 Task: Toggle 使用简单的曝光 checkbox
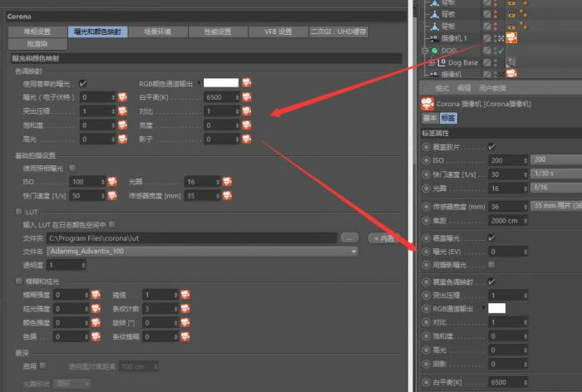[83, 83]
